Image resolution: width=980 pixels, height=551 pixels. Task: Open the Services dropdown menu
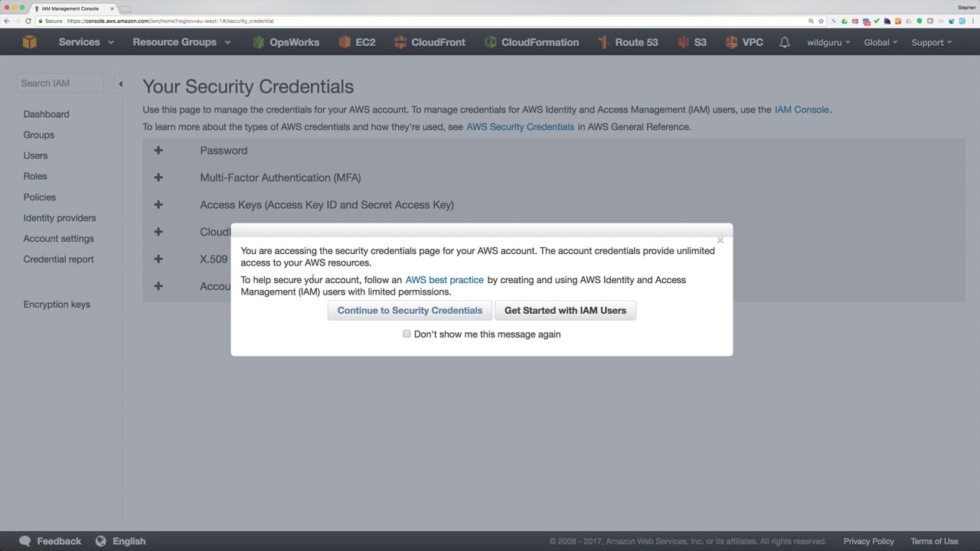coord(86,42)
